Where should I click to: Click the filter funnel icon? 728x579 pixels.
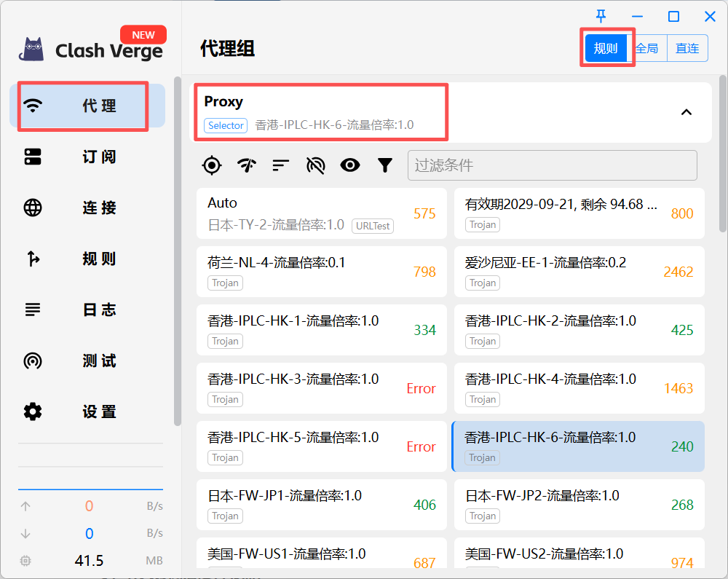pyautogui.click(x=385, y=165)
